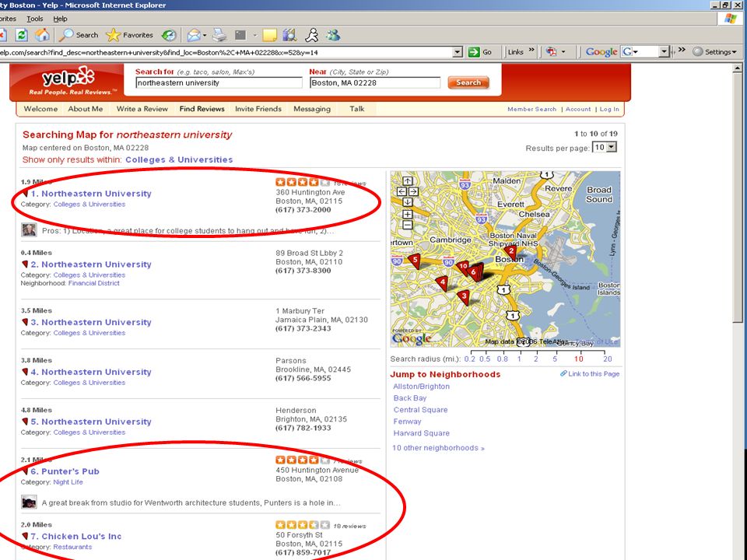Click the green Go button
The image size is (747, 560).
click(480, 52)
